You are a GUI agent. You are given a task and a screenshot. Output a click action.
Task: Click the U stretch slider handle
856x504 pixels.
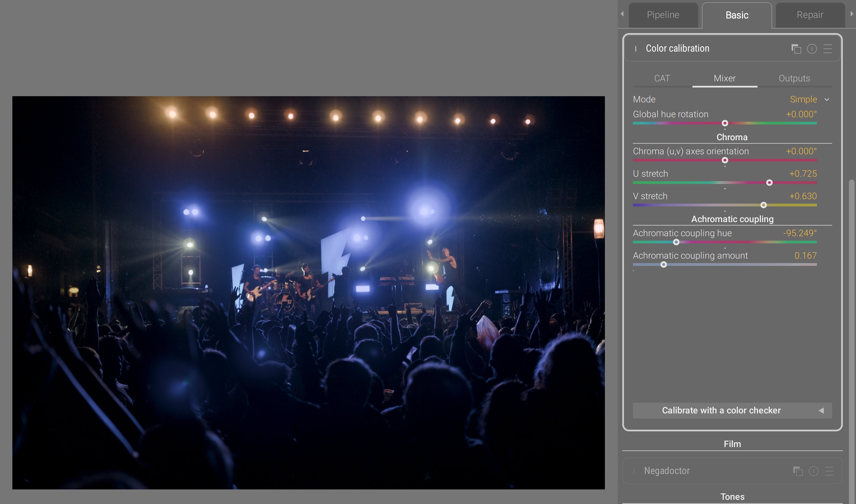769,183
